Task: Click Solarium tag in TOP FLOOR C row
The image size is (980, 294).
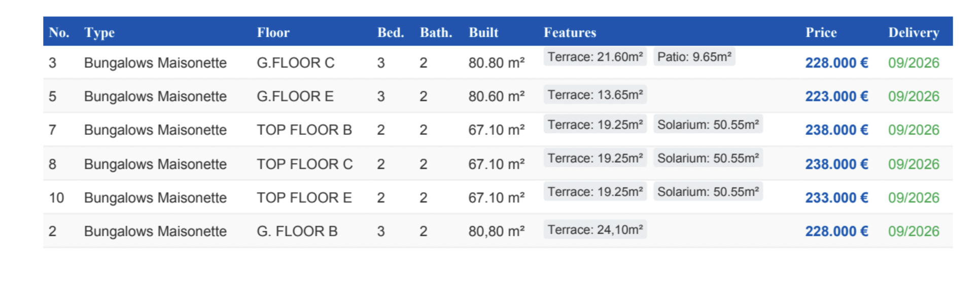Action: click(708, 158)
